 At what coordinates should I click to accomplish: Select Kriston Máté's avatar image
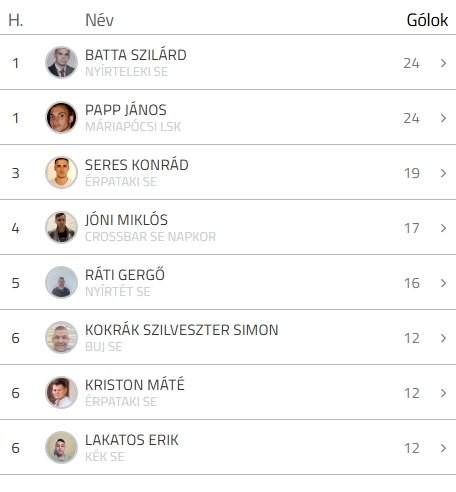tap(61, 392)
